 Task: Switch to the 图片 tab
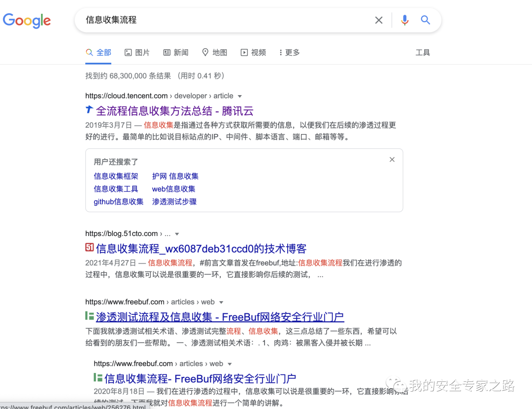(137, 53)
